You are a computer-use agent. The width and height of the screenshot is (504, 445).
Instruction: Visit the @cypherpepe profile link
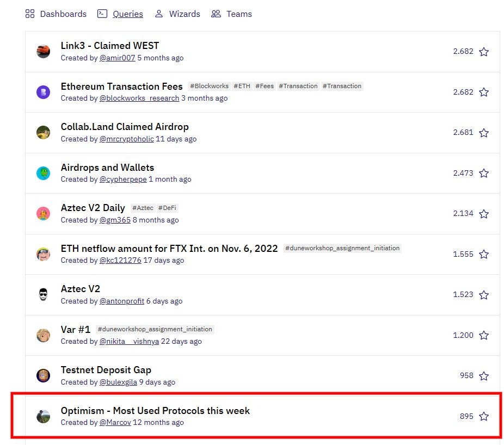point(123,179)
